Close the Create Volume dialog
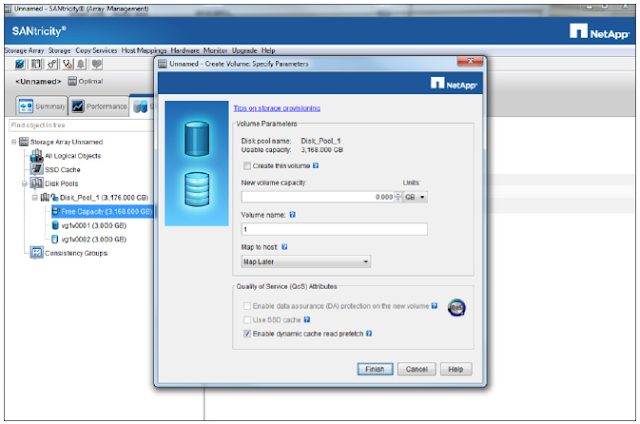This screenshot has height=424, width=640. pyautogui.click(x=470, y=62)
